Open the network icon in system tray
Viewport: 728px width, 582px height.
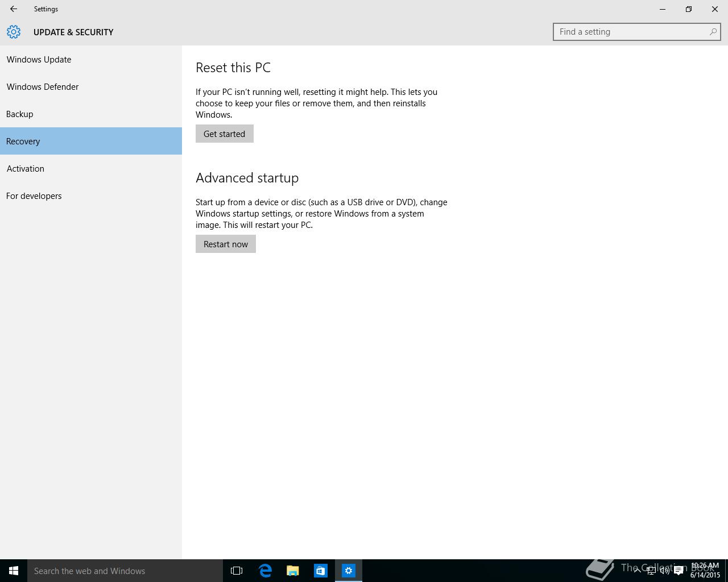(x=651, y=571)
